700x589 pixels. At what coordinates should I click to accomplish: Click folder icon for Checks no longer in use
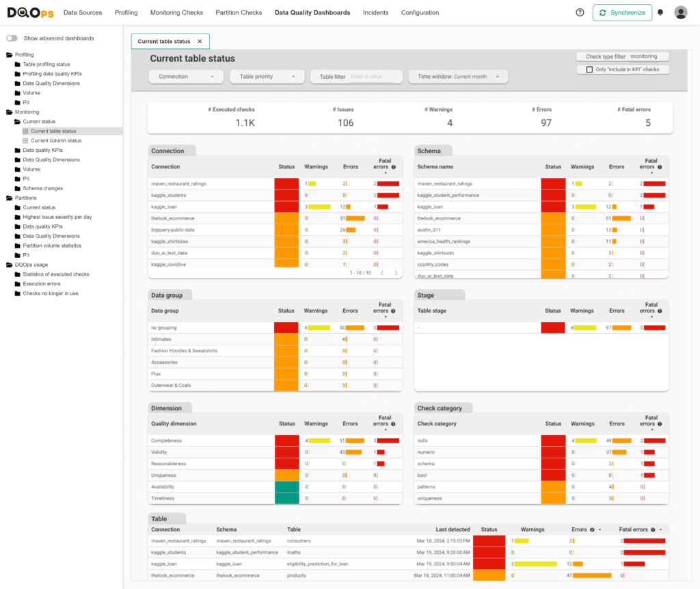(x=17, y=293)
